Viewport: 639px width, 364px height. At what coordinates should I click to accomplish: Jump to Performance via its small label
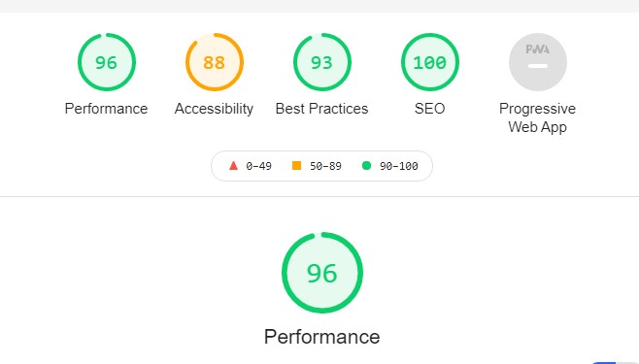(x=107, y=109)
